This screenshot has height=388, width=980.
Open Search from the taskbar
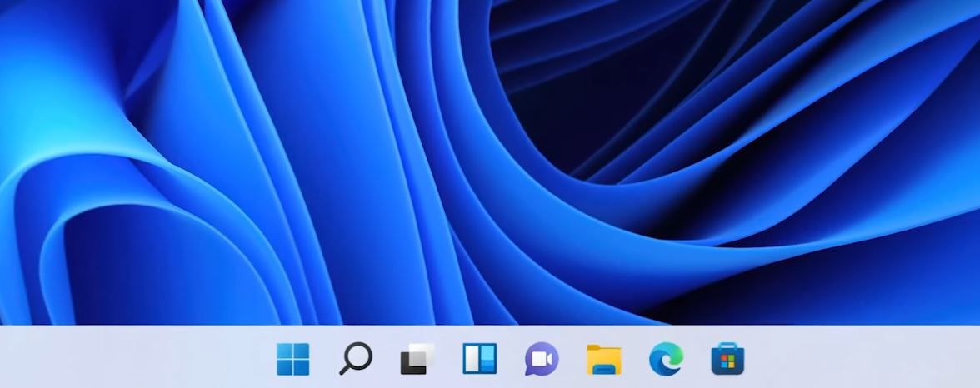[356, 359]
